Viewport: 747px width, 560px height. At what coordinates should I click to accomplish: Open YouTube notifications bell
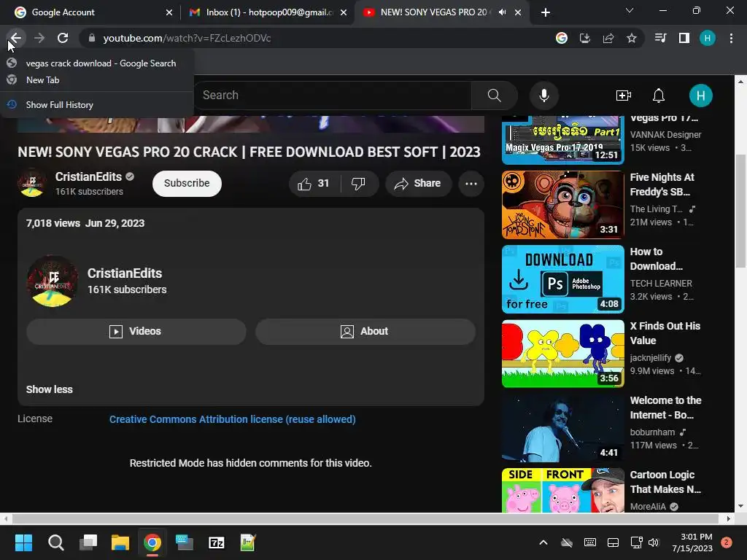click(x=659, y=96)
